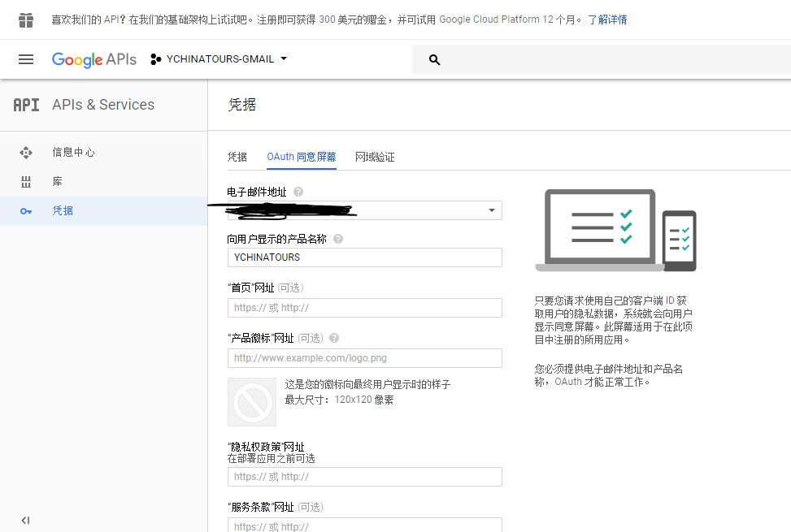Click the 服务条款网址 input field
This screenshot has width=791, height=532.
pos(365,525)
